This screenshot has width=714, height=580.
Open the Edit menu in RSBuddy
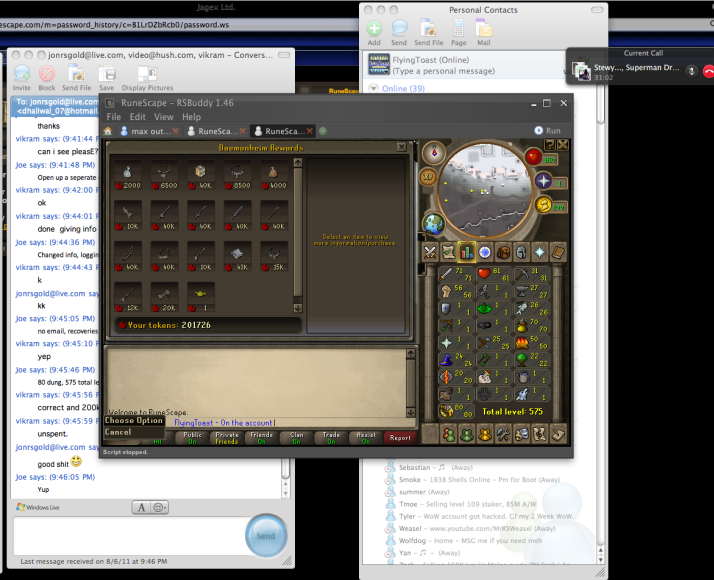138,117
